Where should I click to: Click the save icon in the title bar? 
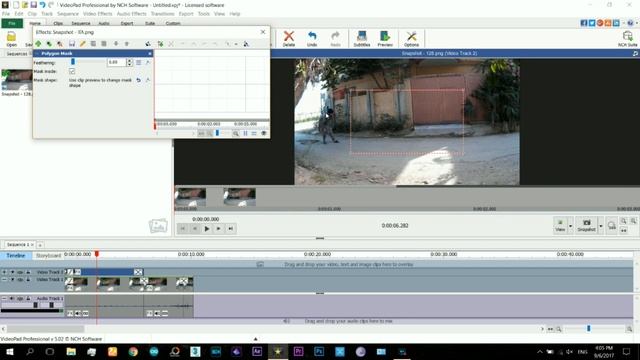tap(33, 5)
